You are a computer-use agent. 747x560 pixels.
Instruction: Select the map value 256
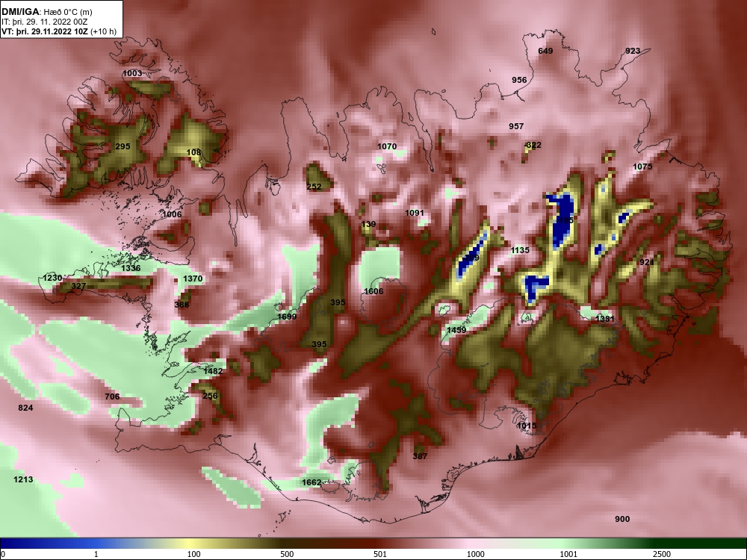click(x=210, y=396)
